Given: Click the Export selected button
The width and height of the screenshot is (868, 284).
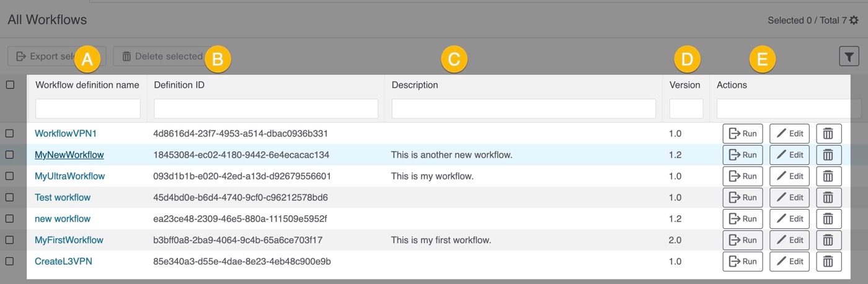Looking at the screenshot, I should (x=57, y=56).
